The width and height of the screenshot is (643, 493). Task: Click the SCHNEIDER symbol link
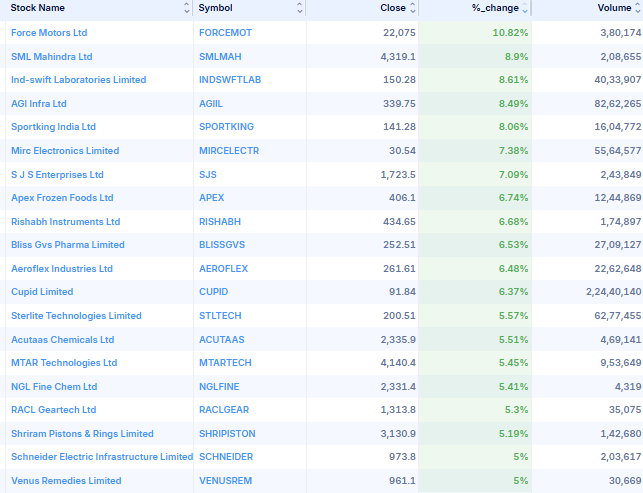coord(226,457)
